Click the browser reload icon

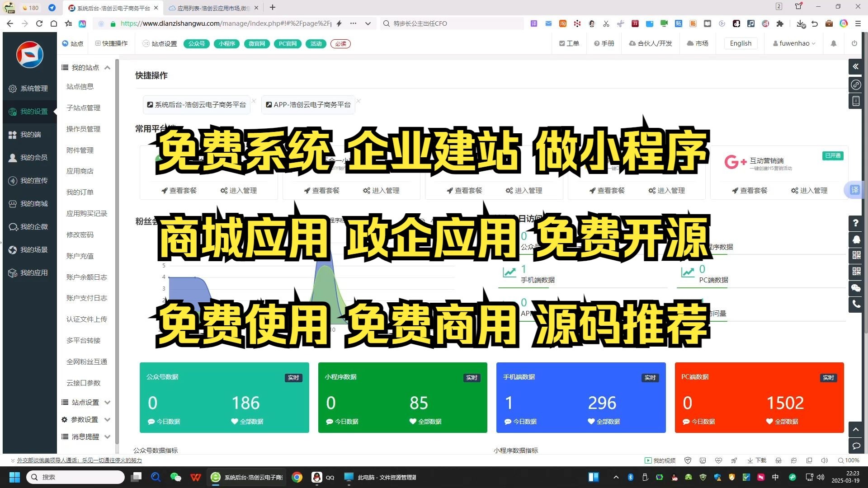click(39, 23)
